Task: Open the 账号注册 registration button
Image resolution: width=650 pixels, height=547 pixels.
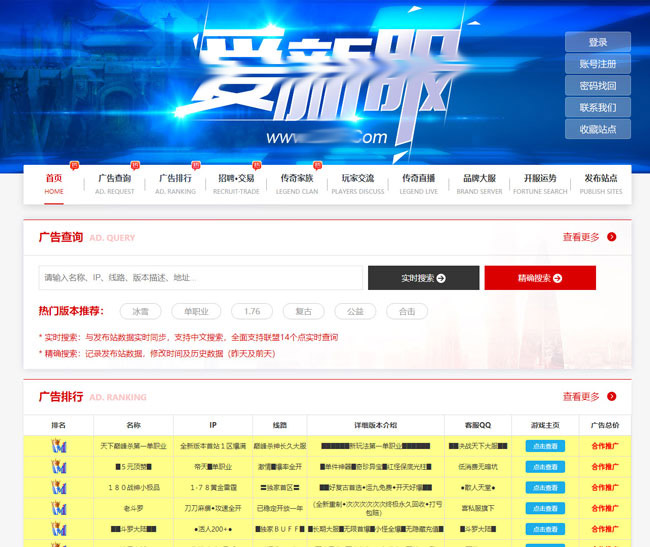Action: click(597, 64)
